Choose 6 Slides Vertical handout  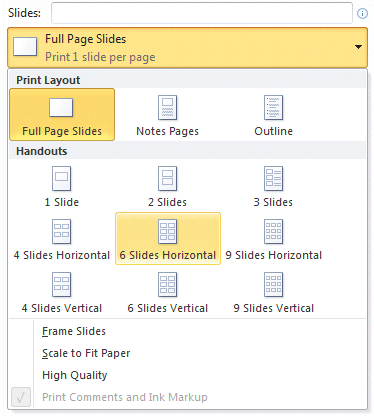pyautogui.click(x=167, y=293)
